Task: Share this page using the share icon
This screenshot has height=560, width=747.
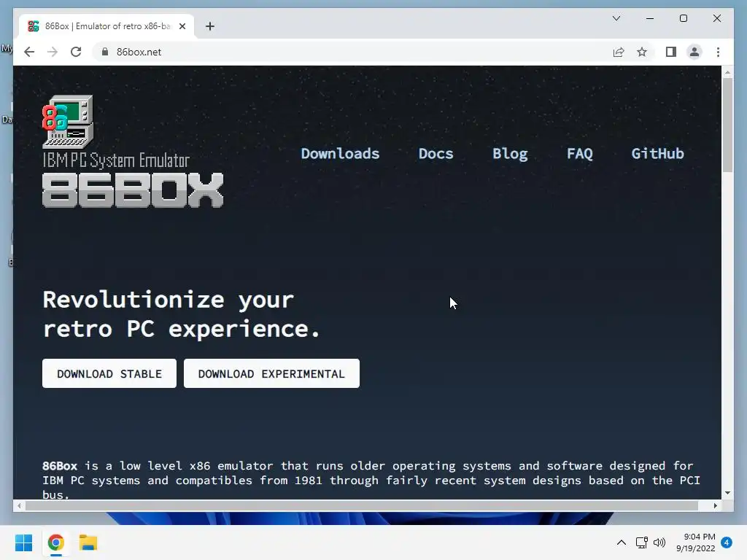Action: point(619,52)
